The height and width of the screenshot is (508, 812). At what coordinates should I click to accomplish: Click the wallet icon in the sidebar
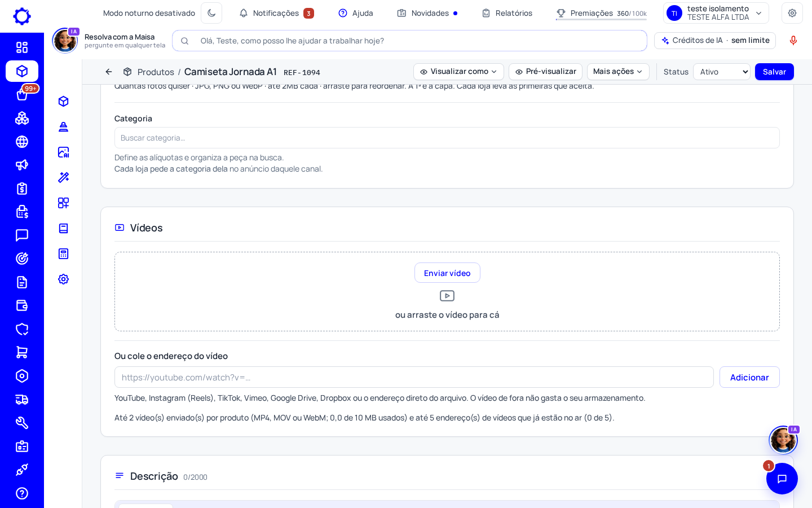(22, 305)
